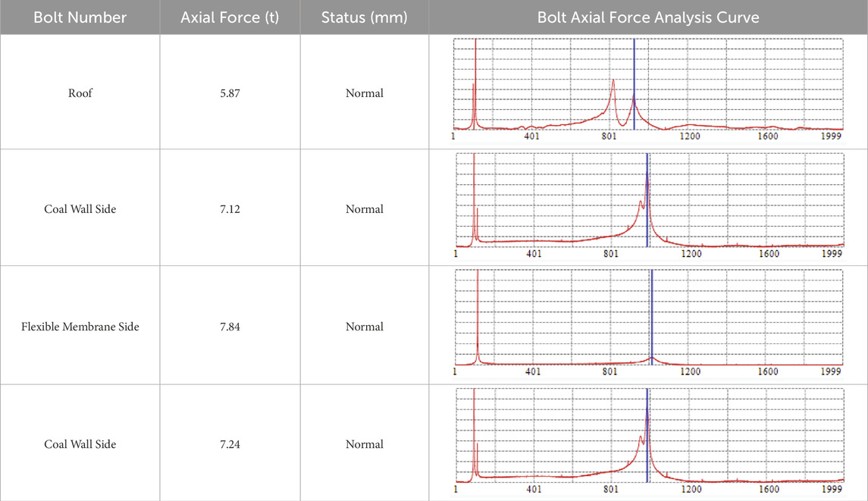The height and width of the screenshot is (501, 868).
Task: Click the 'Status (mm)' column header
Action: 364,17
